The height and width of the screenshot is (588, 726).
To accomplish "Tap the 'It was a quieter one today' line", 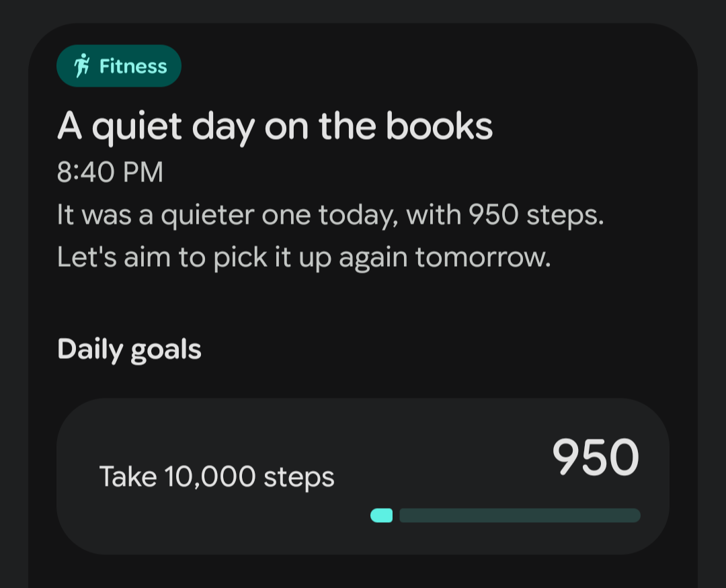I will point(330,215).
